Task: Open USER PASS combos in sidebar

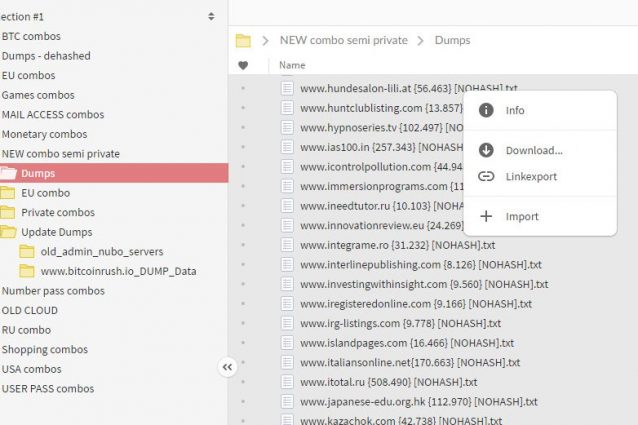Action: click(48, 388)
